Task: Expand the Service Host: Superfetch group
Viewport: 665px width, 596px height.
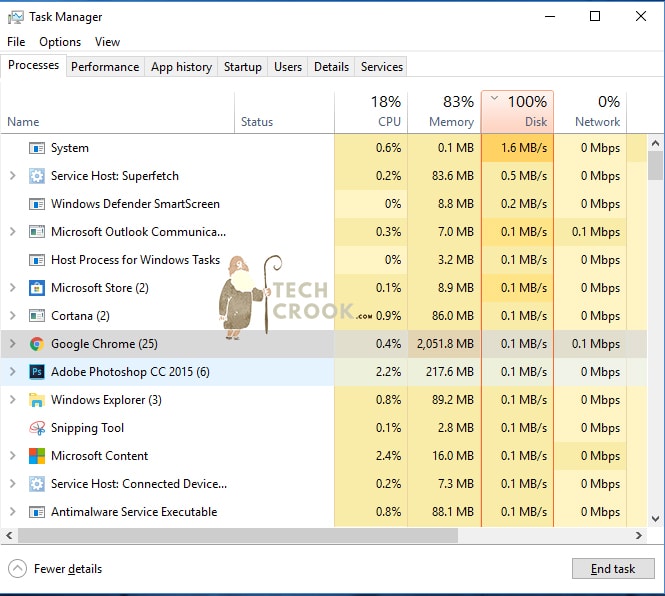Action: (x=13, y=176)
